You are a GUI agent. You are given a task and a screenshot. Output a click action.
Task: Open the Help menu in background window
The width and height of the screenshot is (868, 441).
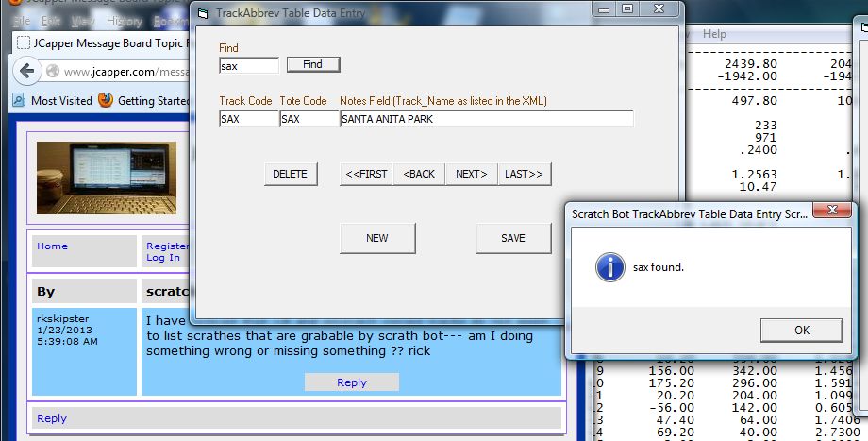[714, 34]
